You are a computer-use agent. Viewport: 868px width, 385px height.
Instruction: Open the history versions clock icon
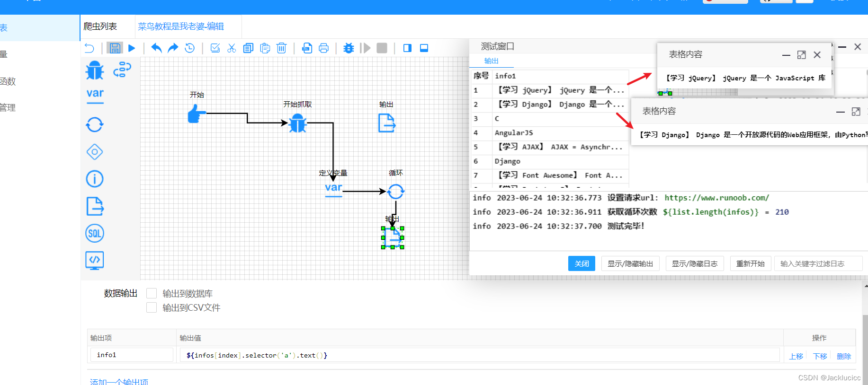pos(190,48)
